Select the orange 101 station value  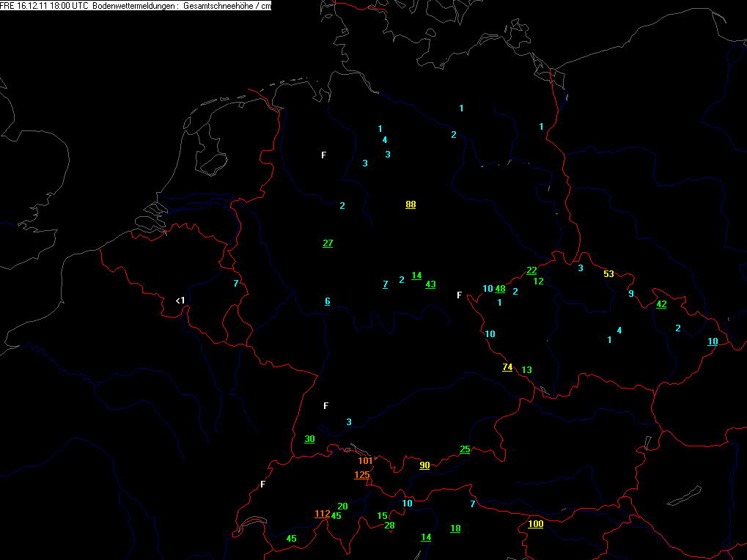[365, 460]
